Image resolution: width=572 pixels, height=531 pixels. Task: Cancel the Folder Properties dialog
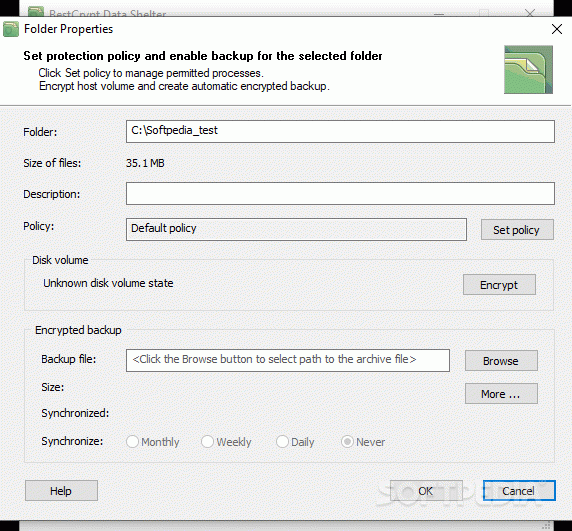(x=519, y=491)
